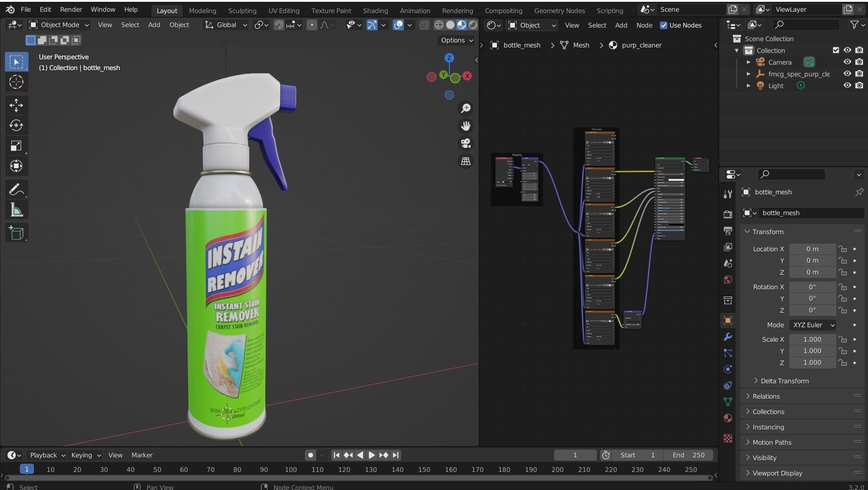Open the Tool properties tab
The width and height of the screenshot is (868, 490).
(728, 194)
